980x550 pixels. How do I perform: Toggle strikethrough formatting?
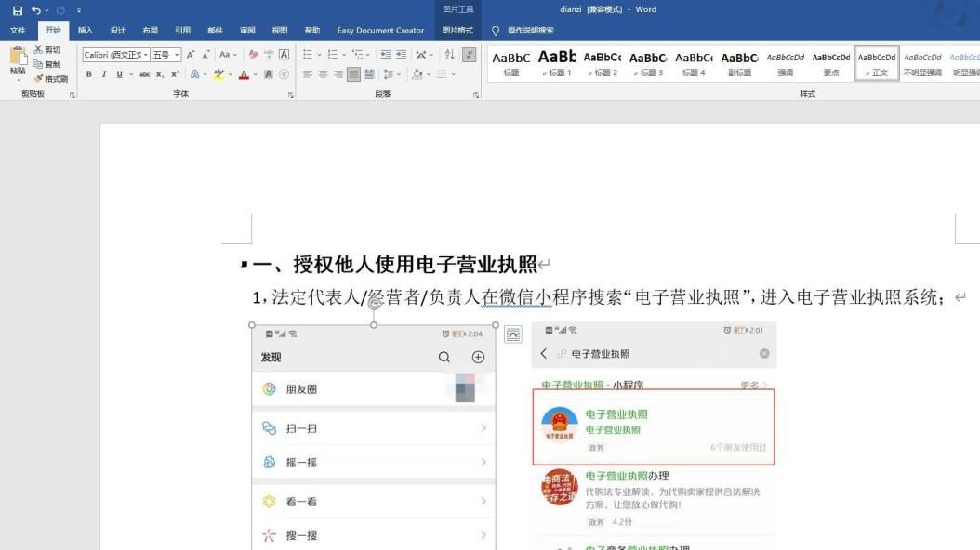(x=144, y=74)
